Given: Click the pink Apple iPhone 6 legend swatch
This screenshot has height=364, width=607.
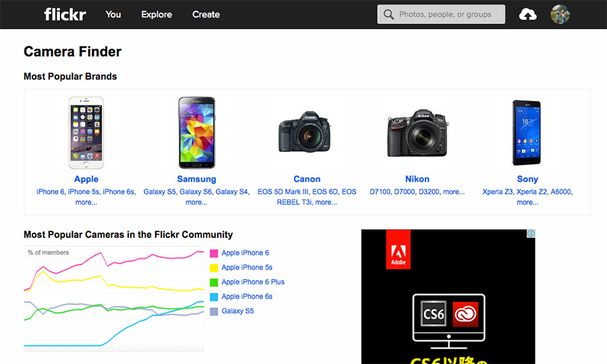Looking at the screenshot, I should tap(214, 253).
